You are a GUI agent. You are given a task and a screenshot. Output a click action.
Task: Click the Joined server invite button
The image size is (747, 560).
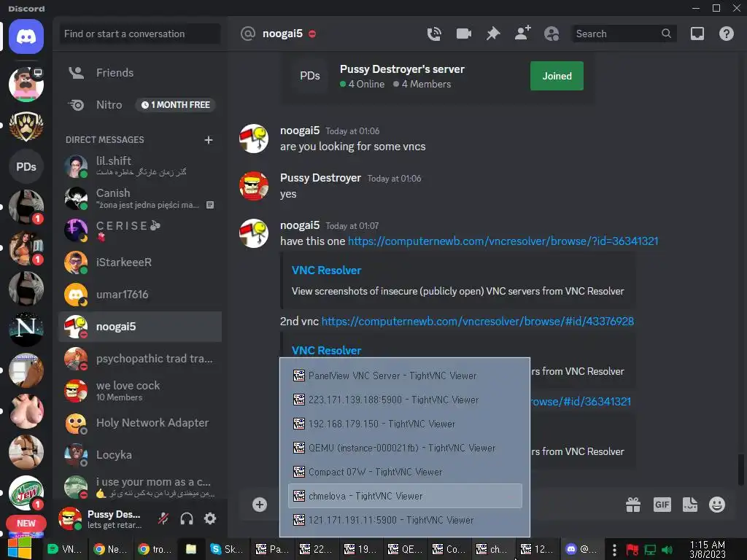tap(557, 76)
